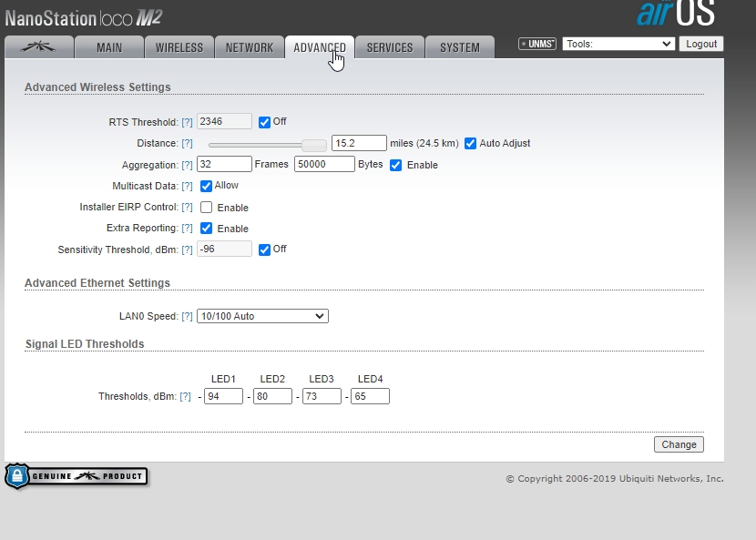The height and width of the screenshot is (540, 756).
Task: Toggle Distance Auto Adjust checkbox
Action: pos(470,143)
